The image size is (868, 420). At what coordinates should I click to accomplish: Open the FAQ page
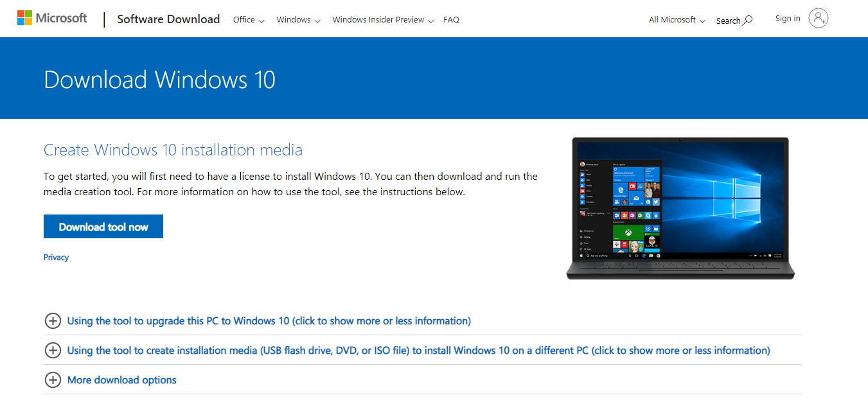coord(451,20)
